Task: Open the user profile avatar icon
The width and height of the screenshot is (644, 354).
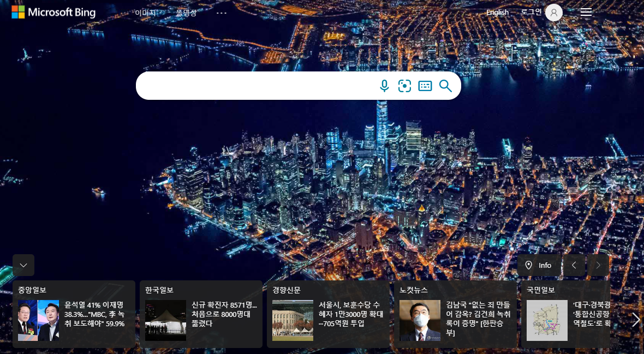Action: (553, 12)
